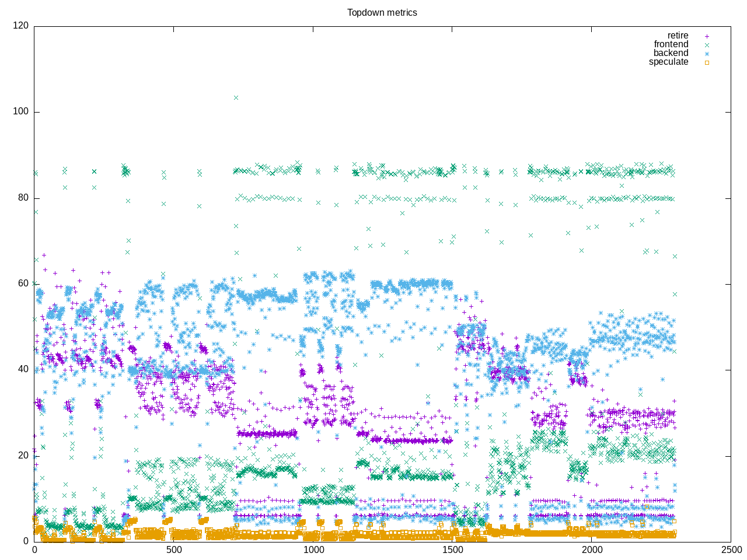Click the blue asterisk marker beside backend
The height and width of the screenshot is (560, 747).
tap(706, 54)
